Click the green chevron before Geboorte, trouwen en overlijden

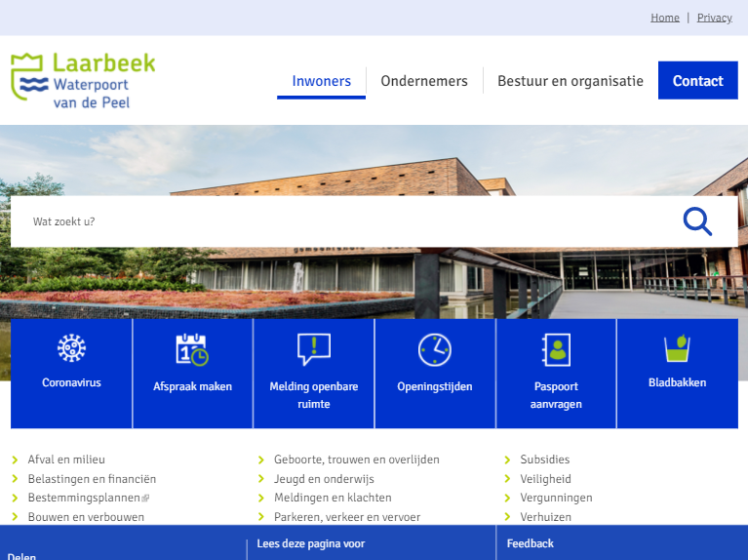[261, 460]
